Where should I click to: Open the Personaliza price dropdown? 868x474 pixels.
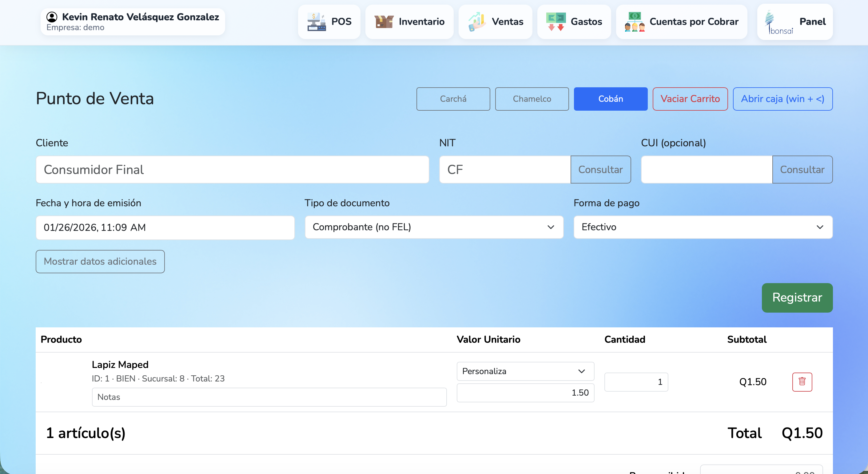point(525,371)
